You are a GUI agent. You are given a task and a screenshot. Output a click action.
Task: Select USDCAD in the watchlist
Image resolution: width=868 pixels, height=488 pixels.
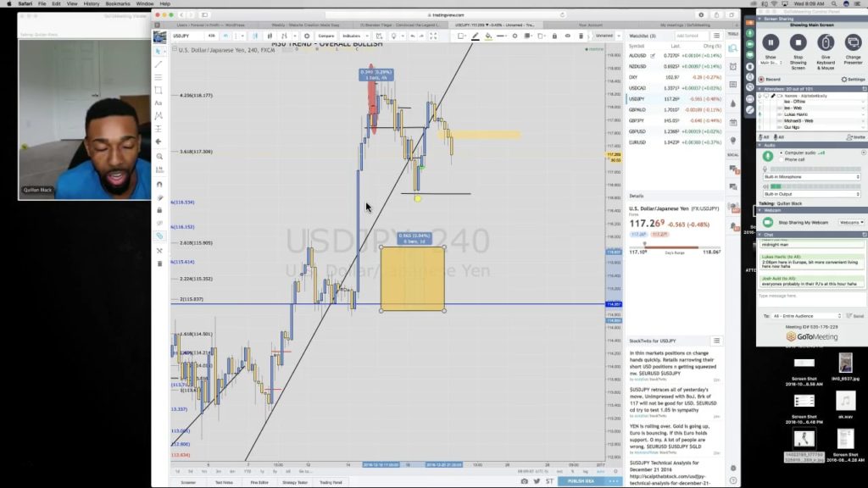[675, 88]
